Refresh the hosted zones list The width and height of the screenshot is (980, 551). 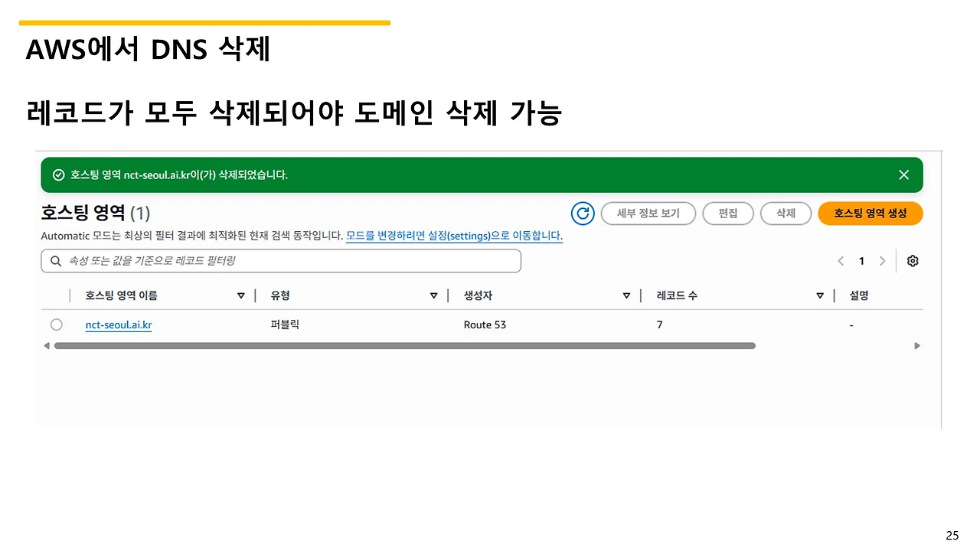tap(583, 214)
